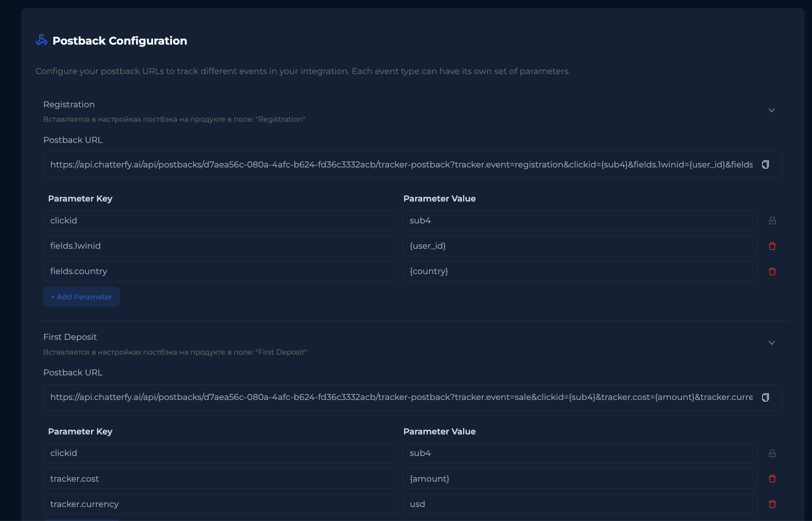Add a parameter to Registration
812x521 pixels.
pos(81,297)
